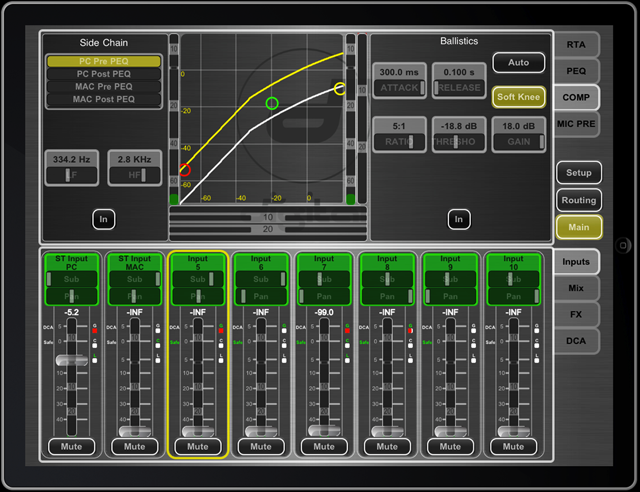The height and width of the screenshot is (492, 640).
Task: Adjust the compressor GAIN slider
Action: pyautogui.click(x=518, y=142)
